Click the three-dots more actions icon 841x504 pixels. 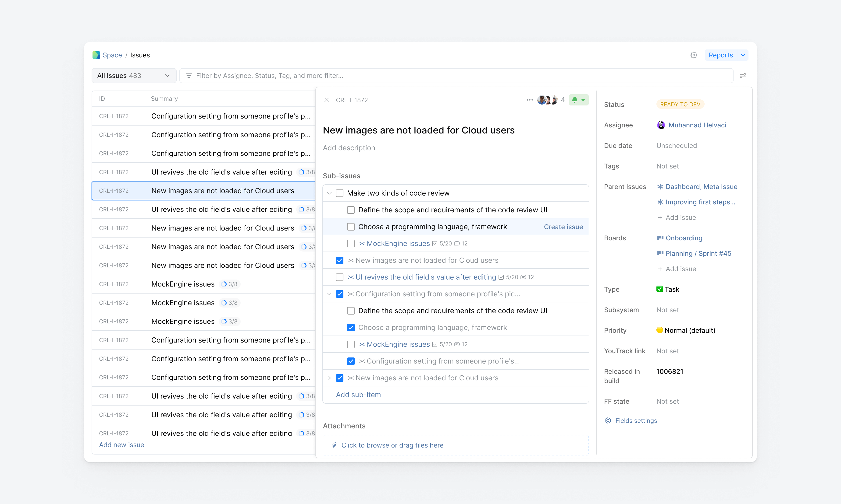pyautogui.click(x=529, y=100)
